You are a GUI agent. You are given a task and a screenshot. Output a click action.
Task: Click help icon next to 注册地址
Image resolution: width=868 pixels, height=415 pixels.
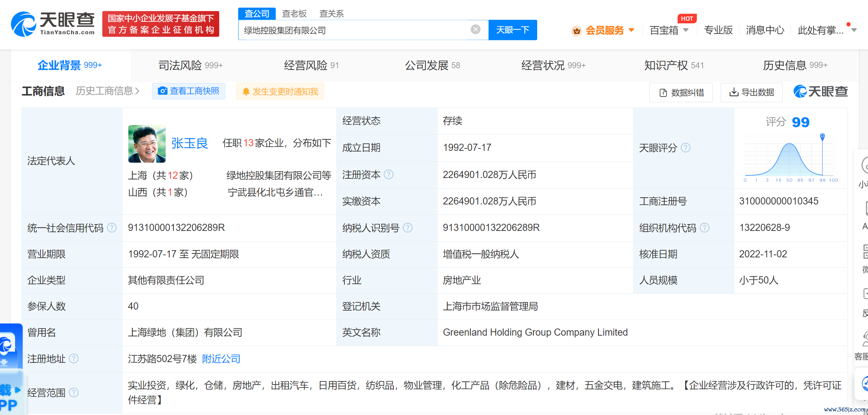click(74, 359)
